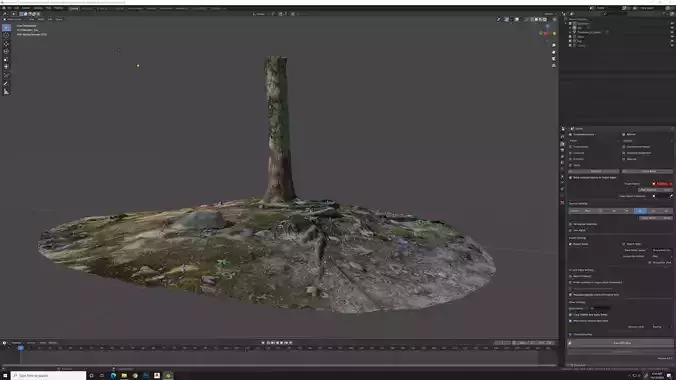Click the highlighted blue resolution preset button

640,211
